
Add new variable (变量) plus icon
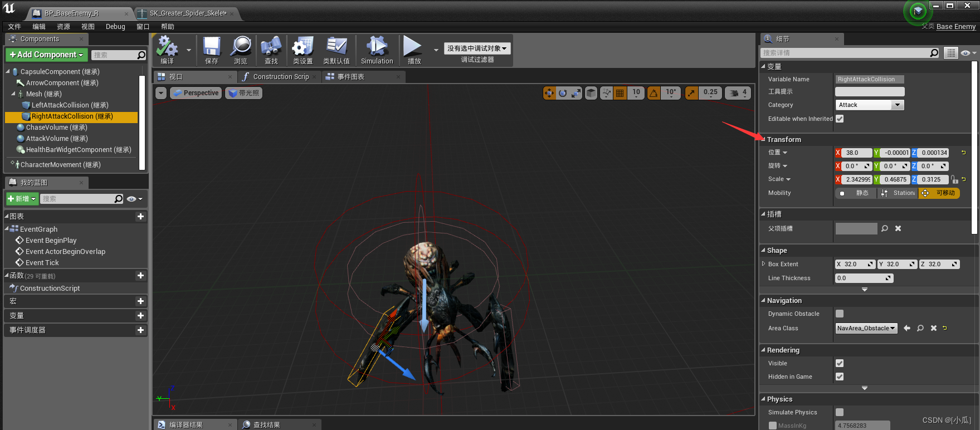[140, 316]
